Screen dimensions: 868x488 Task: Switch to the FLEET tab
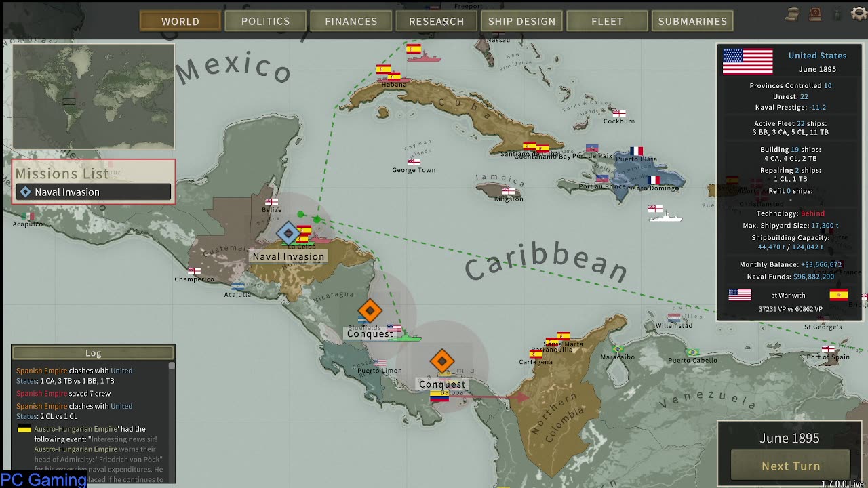(x=607, y=21)
